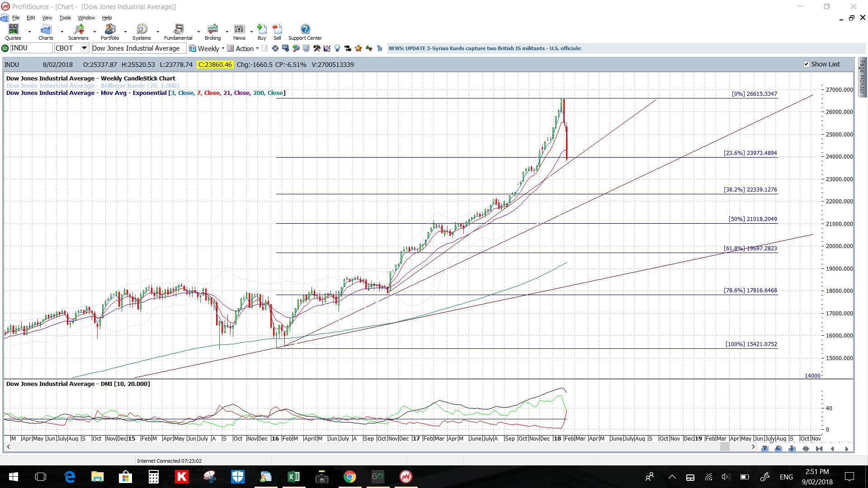Toggle the Show Last checkbox

pos(806,64)
